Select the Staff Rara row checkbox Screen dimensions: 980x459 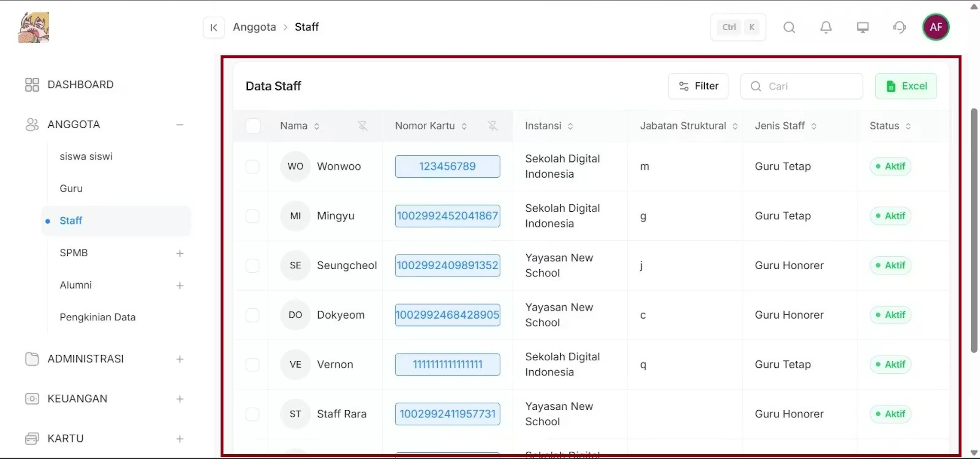[252, 414]
